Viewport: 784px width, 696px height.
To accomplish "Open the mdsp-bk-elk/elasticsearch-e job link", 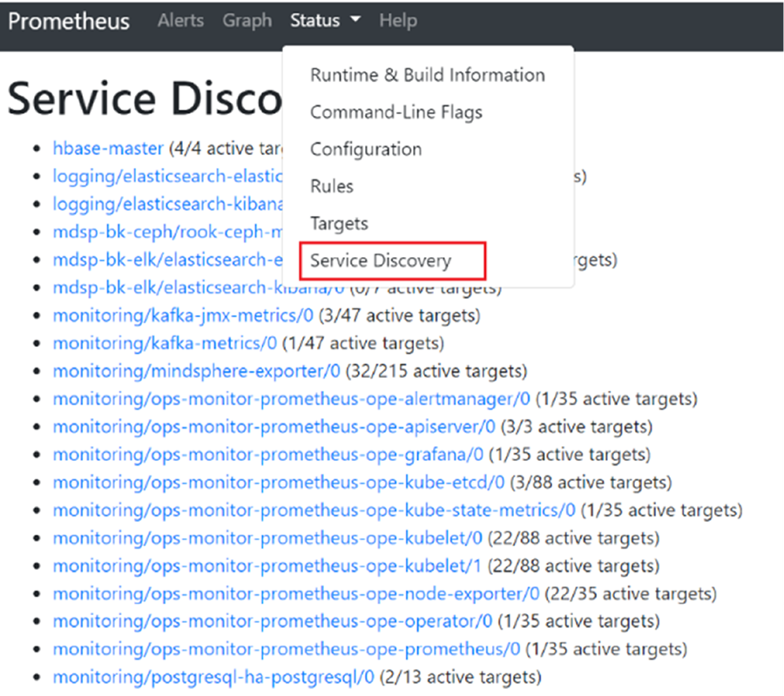I will 167,260.
